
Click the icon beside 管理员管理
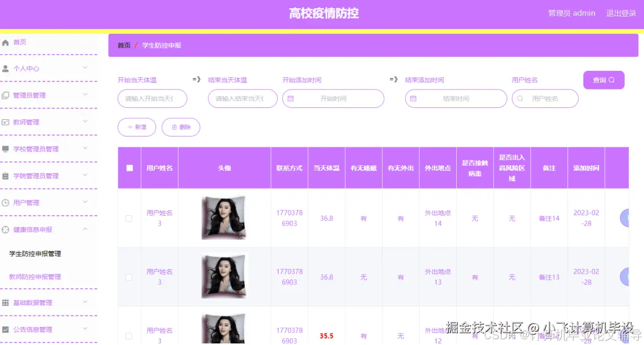(x=6, y=95)
